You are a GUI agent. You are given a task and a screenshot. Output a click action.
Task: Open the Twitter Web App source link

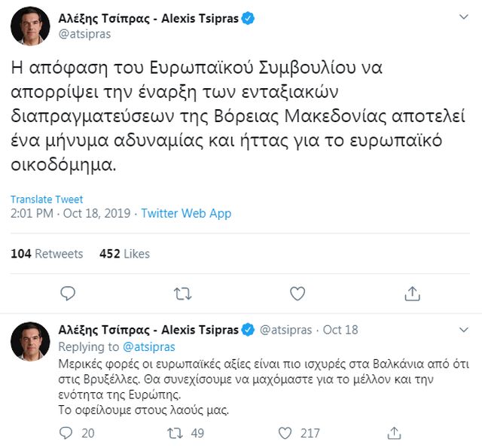pos(186,213)
